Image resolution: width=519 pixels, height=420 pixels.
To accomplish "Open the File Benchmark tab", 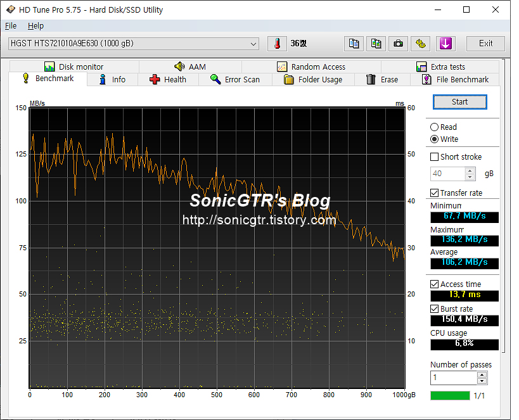I will coord(455,80).
